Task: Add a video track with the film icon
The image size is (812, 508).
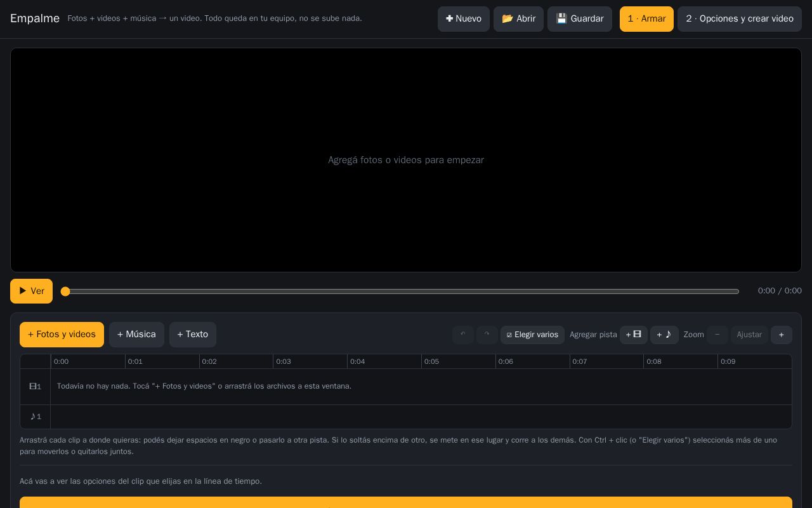Action: tap(634, 335)
